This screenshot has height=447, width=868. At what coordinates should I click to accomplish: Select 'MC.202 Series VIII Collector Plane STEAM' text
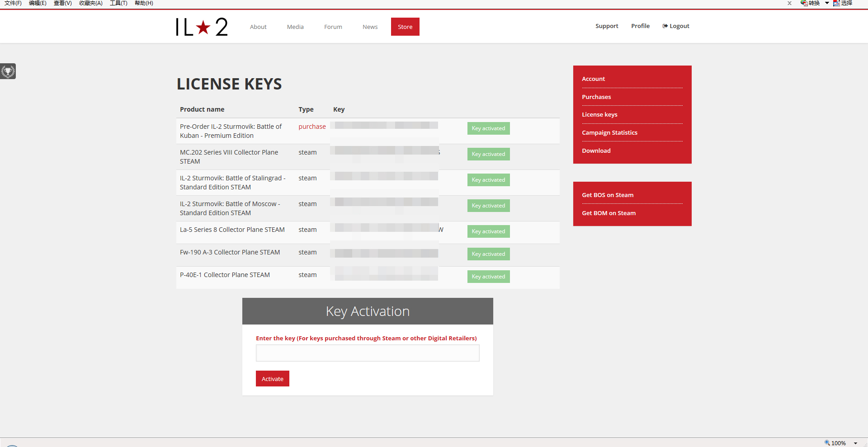229,157
